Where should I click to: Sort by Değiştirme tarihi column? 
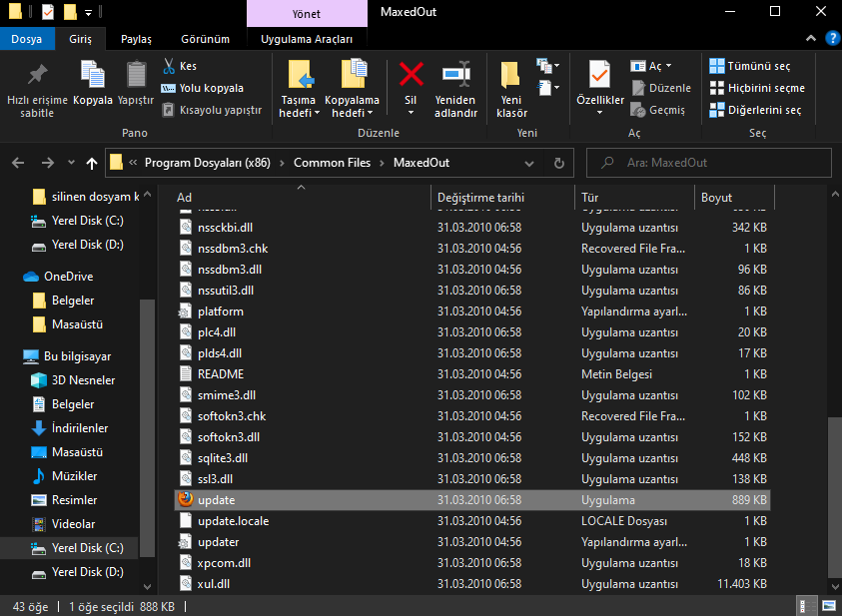[x=502, y=198]
